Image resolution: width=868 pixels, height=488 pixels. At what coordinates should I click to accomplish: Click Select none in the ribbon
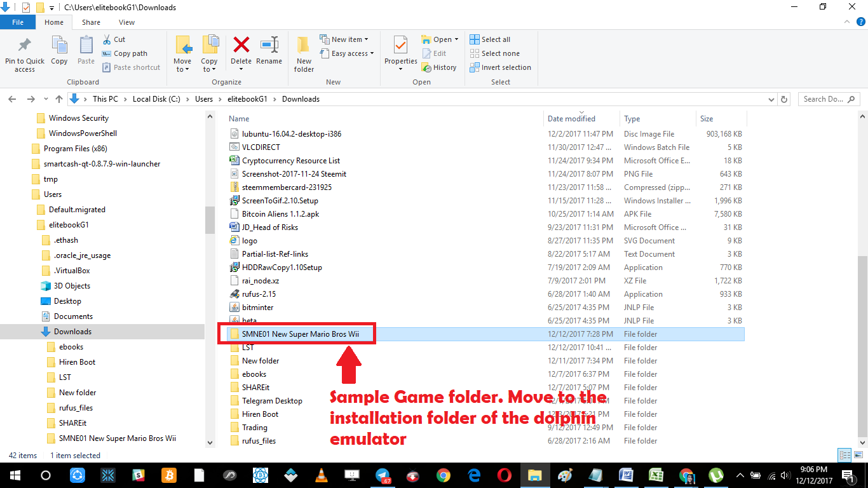click(x=494, y=53)
